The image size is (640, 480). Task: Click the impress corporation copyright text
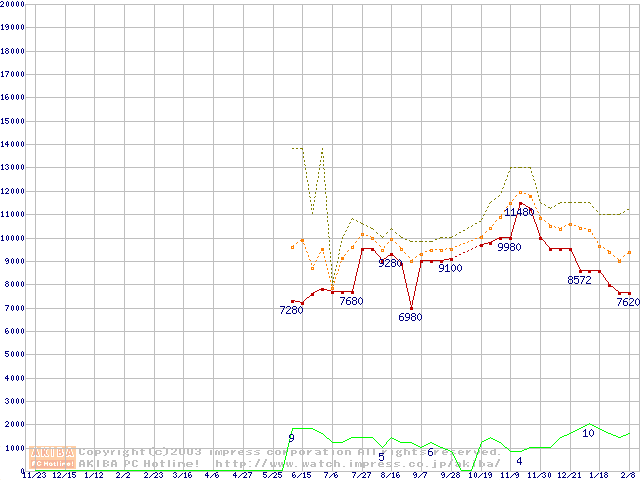[x=290, y=452]
